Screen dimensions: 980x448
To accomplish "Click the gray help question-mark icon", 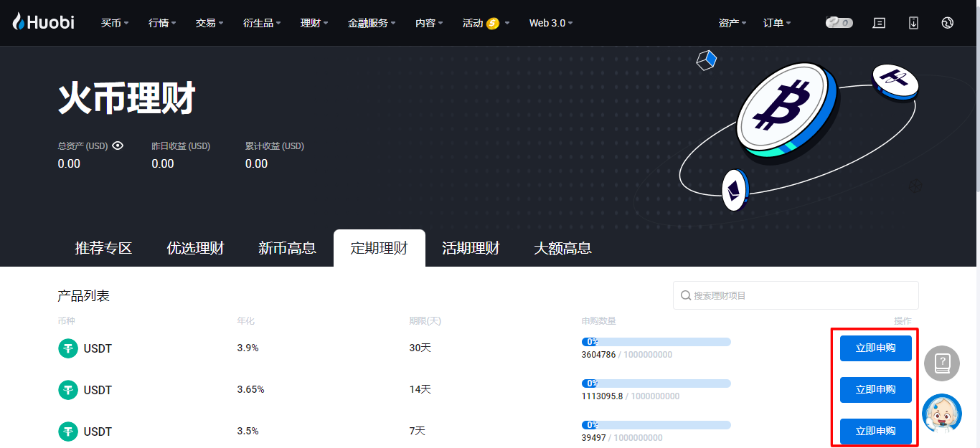I will click(942, 363).
